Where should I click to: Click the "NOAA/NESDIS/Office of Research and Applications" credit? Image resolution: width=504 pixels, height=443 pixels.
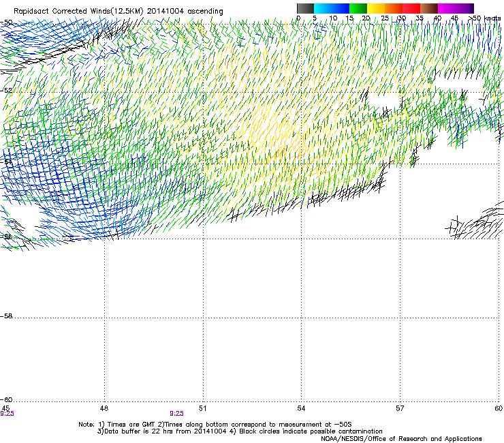[401, 439]
